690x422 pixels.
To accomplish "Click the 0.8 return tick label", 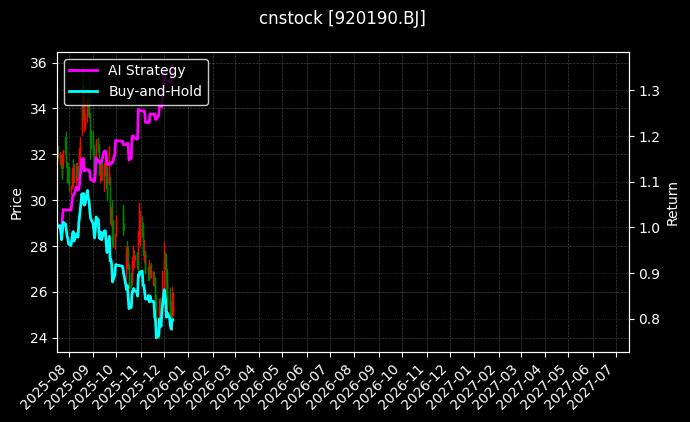I will [649, 319].
